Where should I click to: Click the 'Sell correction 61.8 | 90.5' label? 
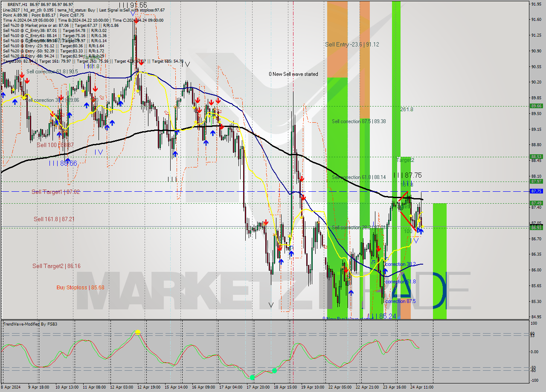point(52,72)
